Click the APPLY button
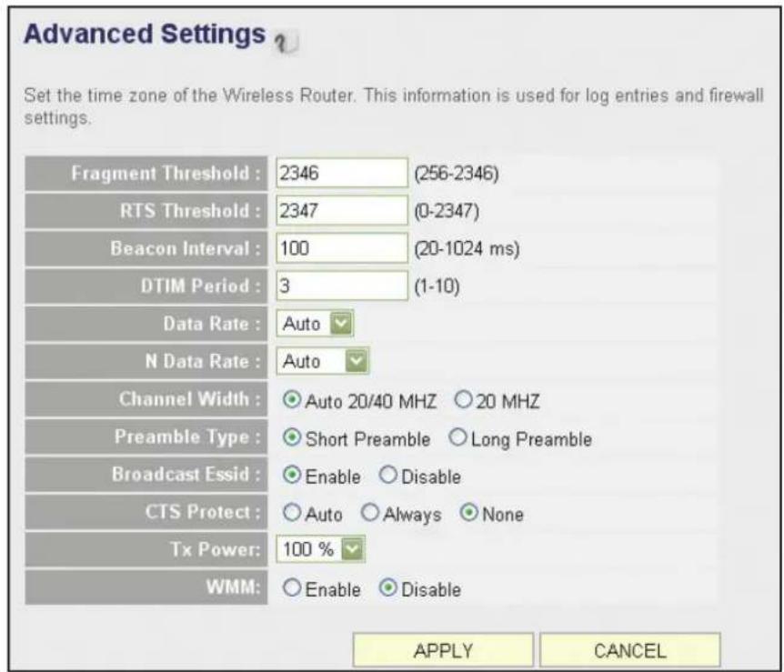The height and width of the screenshot is (672, 784). [443, 650]
